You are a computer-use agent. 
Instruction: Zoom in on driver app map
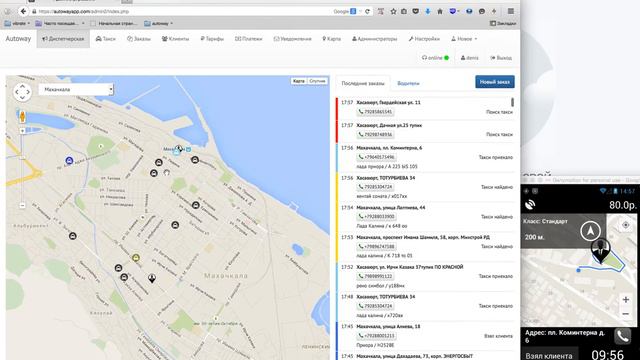point(625,299)
